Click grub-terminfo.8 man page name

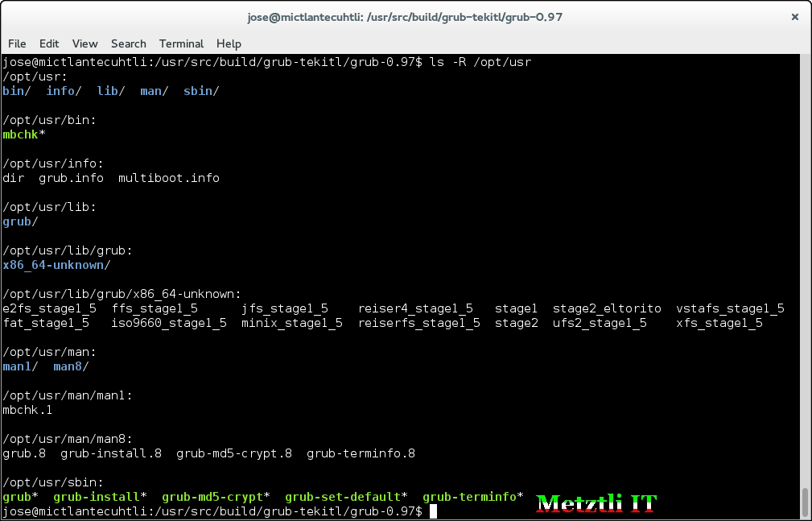361,454
